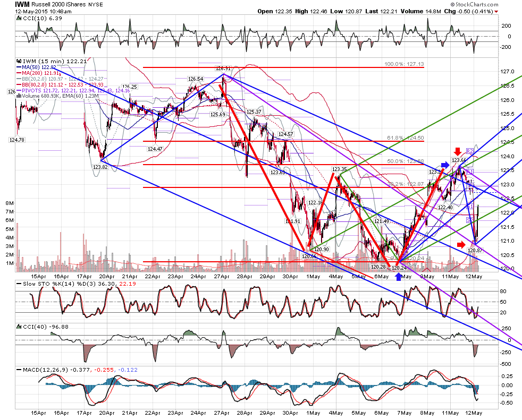Click the volume bars icon in legend
This screenshot has width=522, height=420.
click(x=19, y=96)
